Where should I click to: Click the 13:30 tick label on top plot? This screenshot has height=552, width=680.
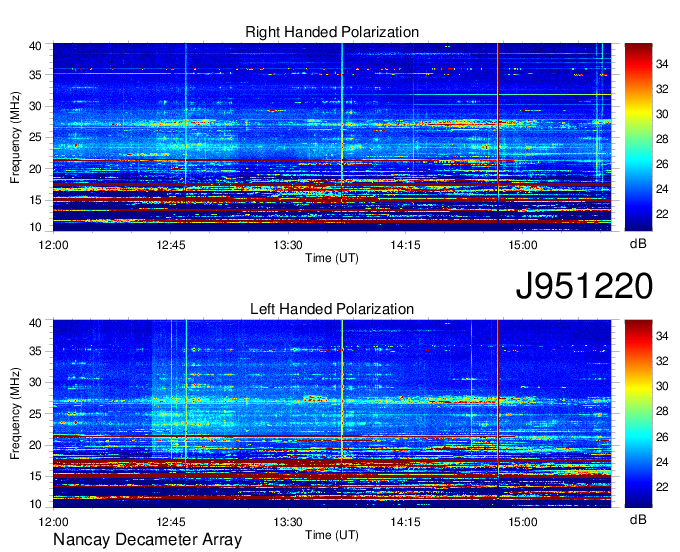(x=288, y=245)
